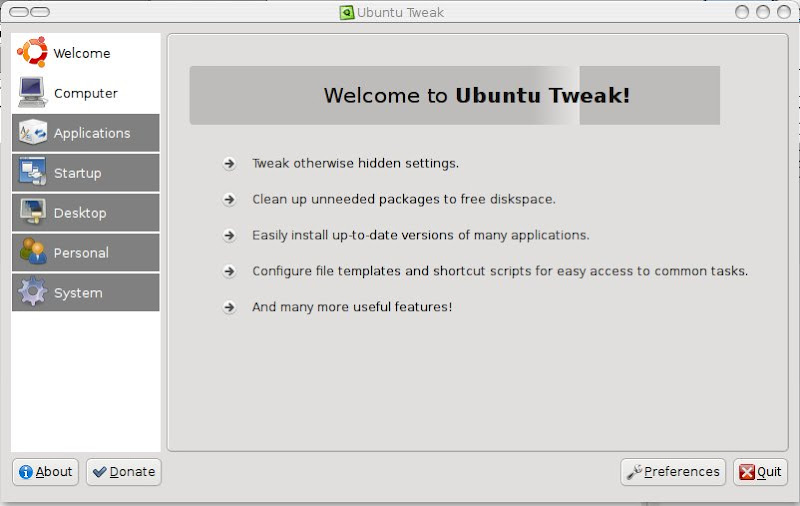This screenshot has height=506, width=800.
Task: Open the Personal section label
Action: (81, 252)
